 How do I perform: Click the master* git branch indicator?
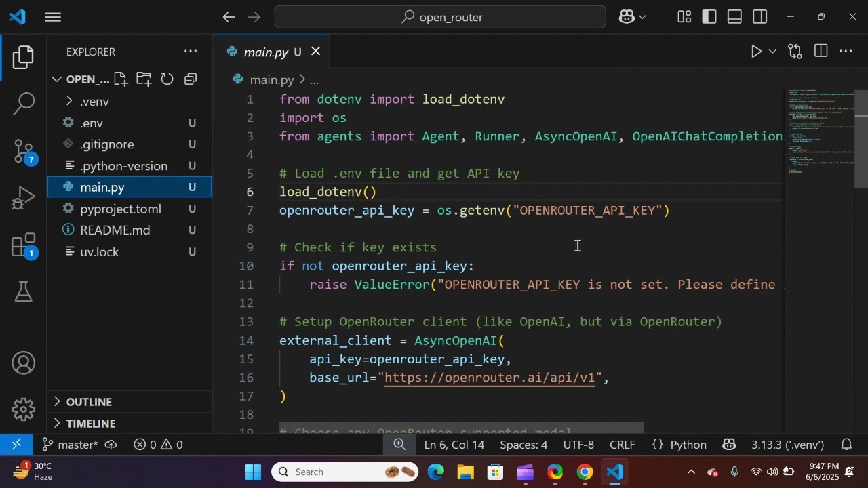(x=70, y=445)
